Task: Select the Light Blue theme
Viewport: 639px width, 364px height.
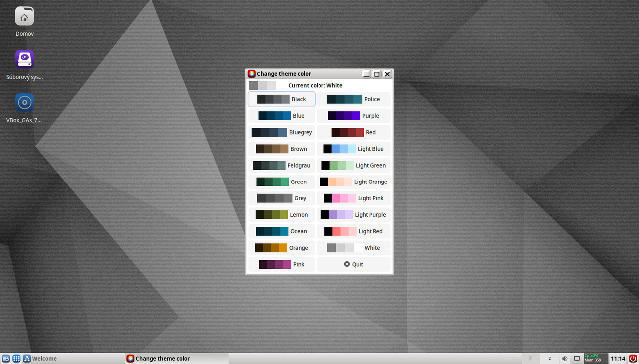Action: [353, 149]
